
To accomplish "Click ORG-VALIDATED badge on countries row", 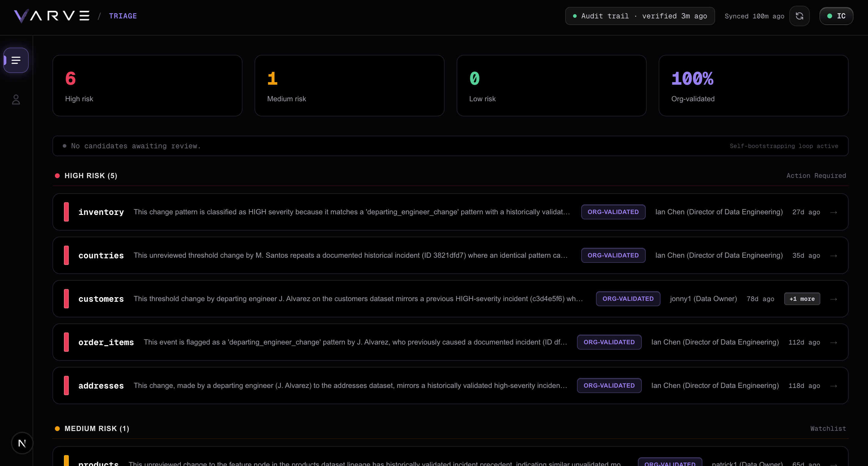I will [x=613, y=255].
